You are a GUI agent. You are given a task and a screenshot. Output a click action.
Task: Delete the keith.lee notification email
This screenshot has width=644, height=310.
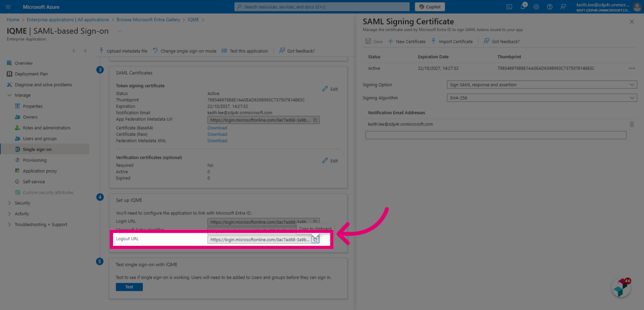click(632, 124)
